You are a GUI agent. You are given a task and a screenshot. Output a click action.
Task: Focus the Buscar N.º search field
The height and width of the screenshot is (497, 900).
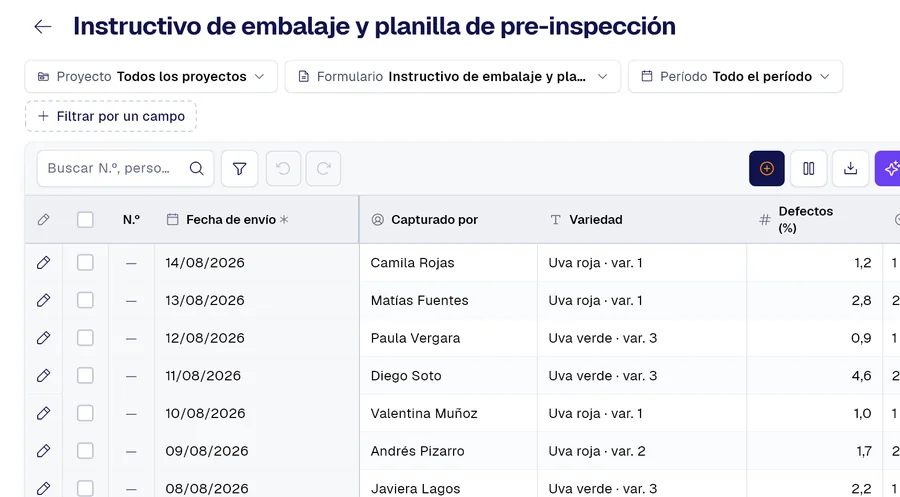[x=125, y=168]
